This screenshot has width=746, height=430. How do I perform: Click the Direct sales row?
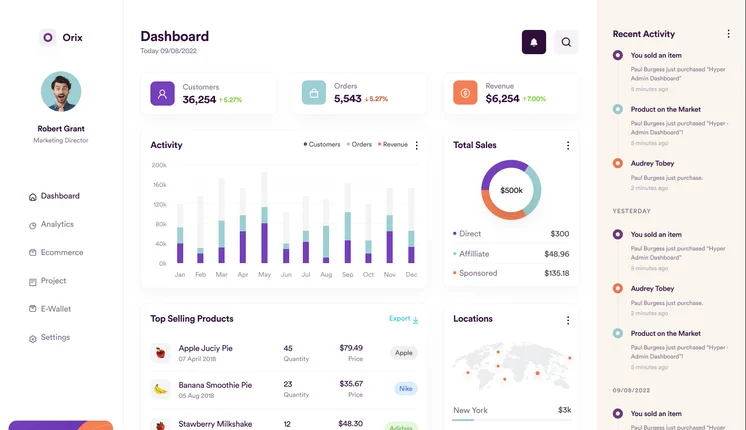(511, 234)
